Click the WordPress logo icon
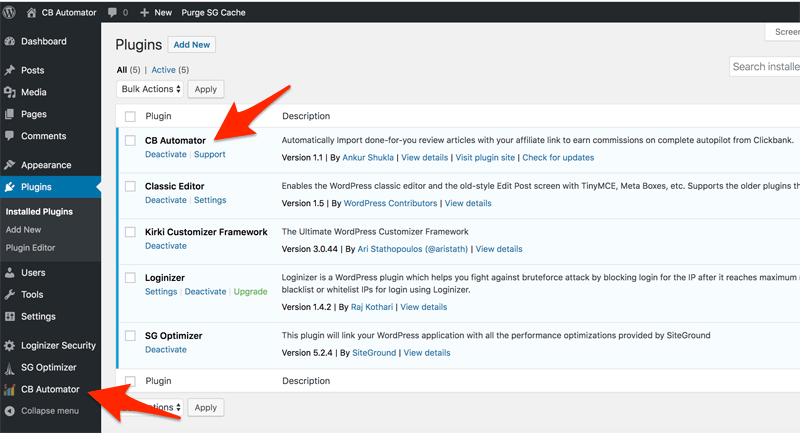 [11, 12]
